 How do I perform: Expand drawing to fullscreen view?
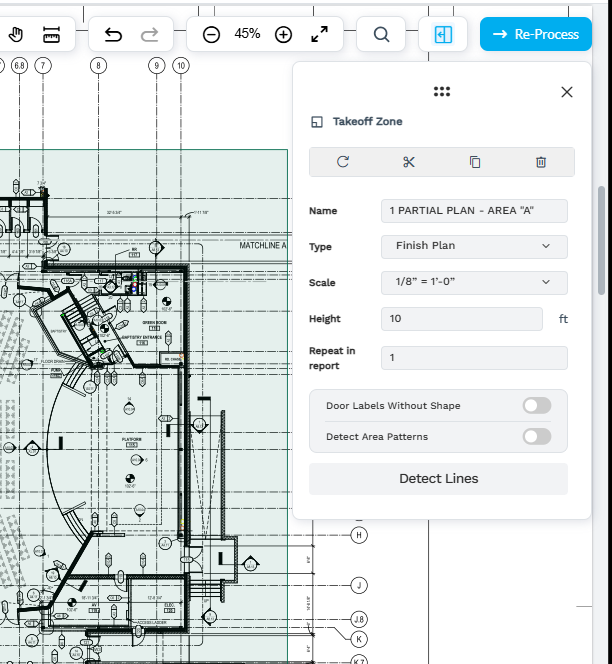320,35
